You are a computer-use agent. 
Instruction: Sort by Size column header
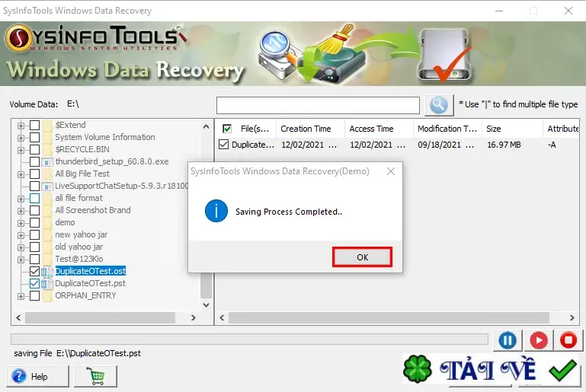click(x=512, y=129)
